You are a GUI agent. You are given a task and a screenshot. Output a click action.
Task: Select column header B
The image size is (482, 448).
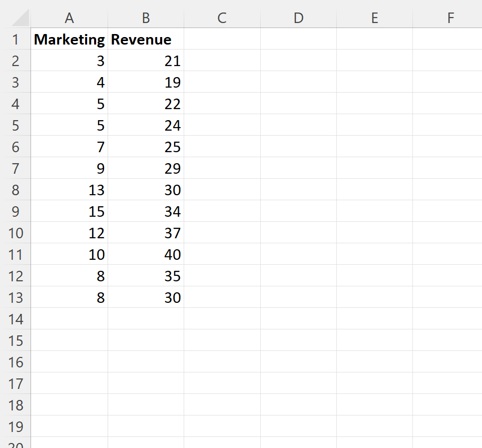coord(146,18)
